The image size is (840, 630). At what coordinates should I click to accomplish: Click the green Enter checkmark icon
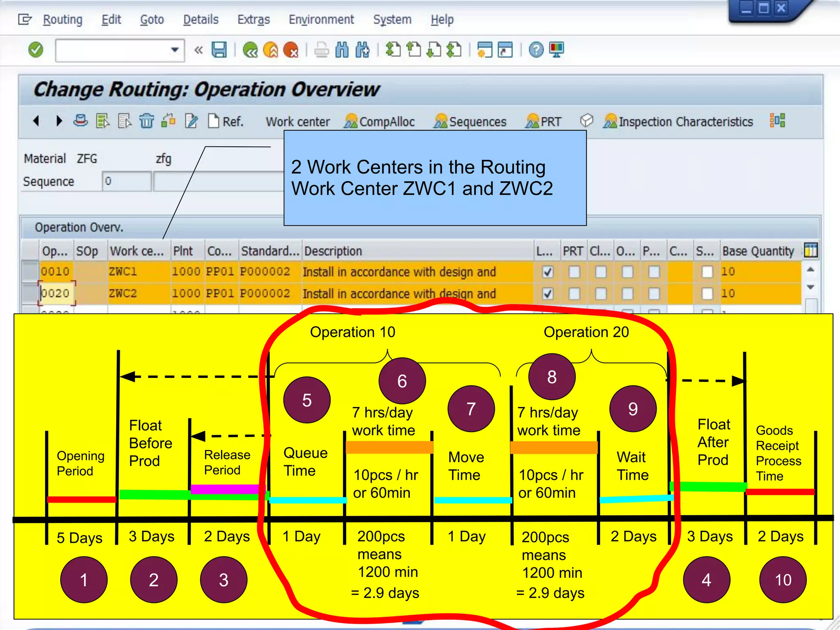(36, 50)
